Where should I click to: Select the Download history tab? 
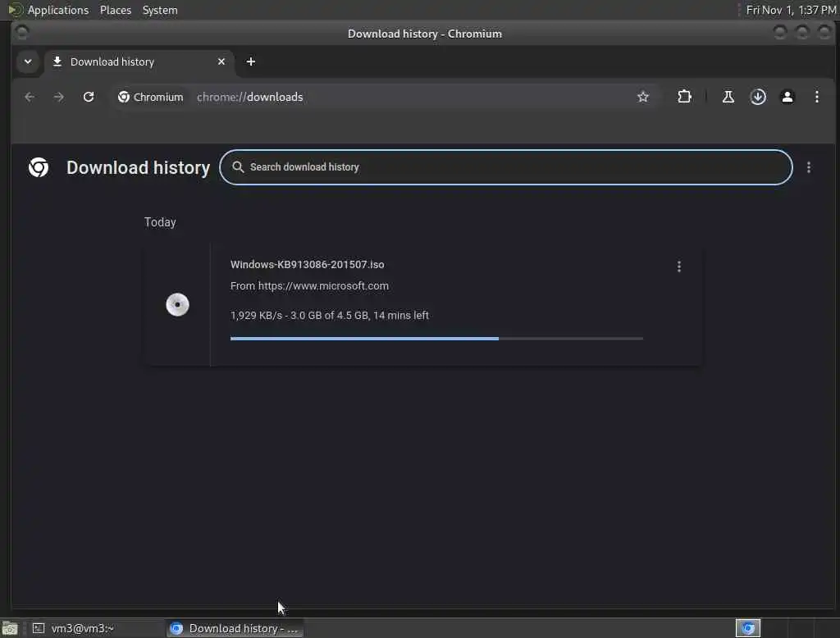[x=139, y=62]
